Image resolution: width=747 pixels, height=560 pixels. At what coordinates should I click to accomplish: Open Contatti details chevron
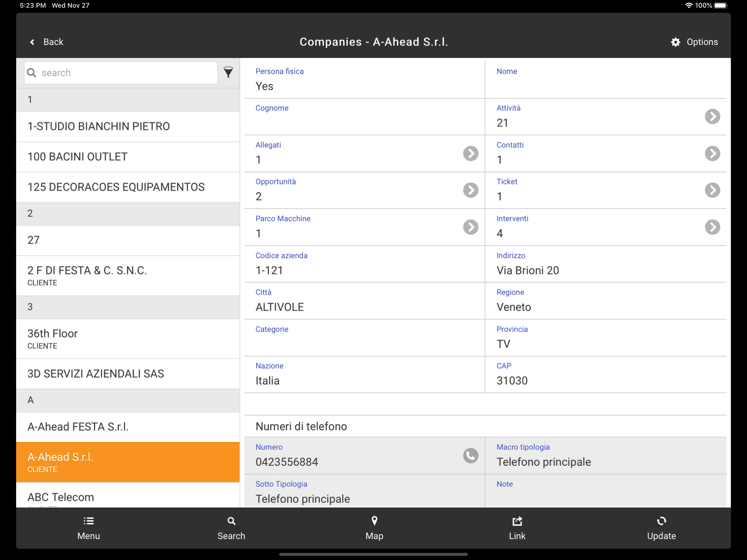[712, 153]
